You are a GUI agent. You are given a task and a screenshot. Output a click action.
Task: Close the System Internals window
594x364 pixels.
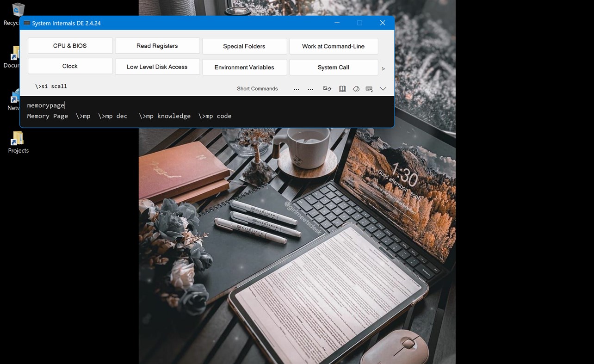(383, 23)
